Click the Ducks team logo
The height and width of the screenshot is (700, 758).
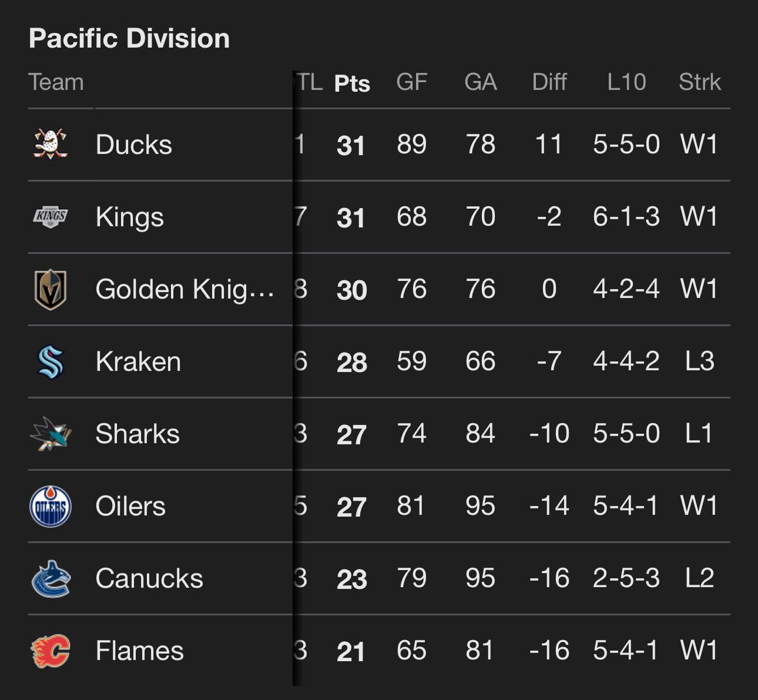click(51, 145)
